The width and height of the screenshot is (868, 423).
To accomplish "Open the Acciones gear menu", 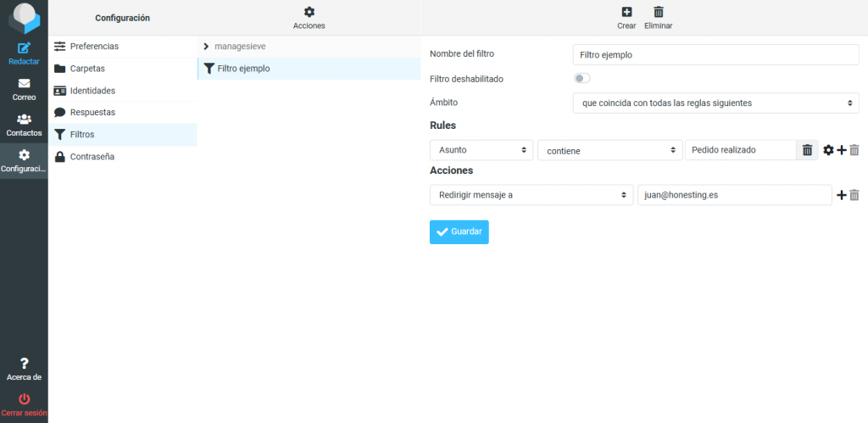I will coord(309,13).
